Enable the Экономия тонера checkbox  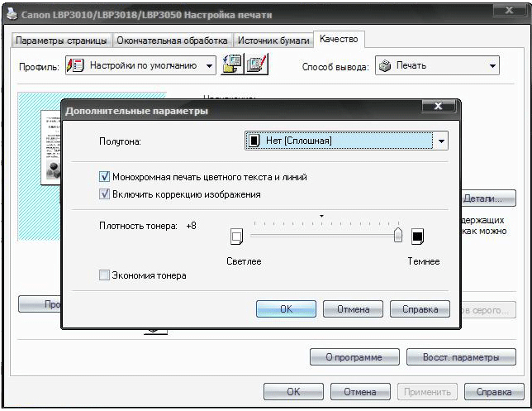[105, 275]
